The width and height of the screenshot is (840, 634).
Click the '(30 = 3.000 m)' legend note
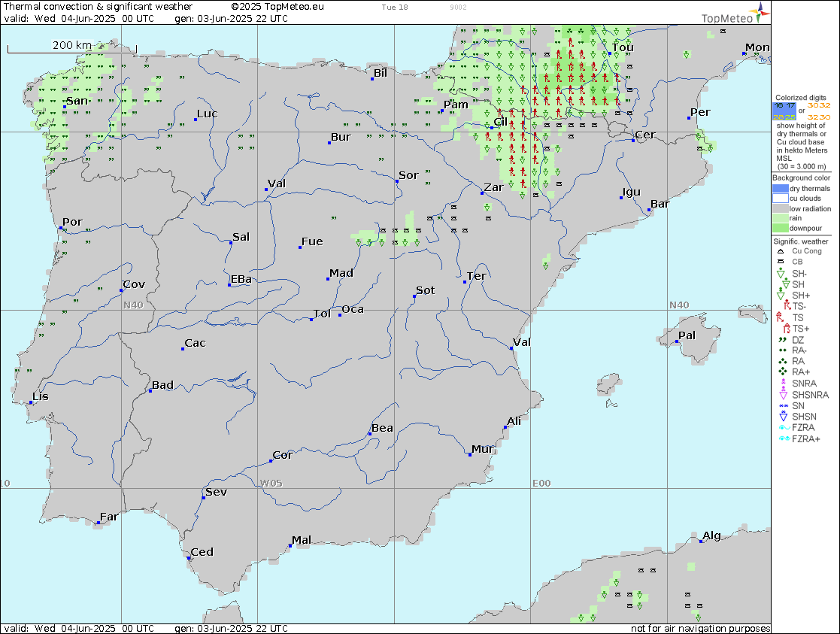tap(802, 167)
